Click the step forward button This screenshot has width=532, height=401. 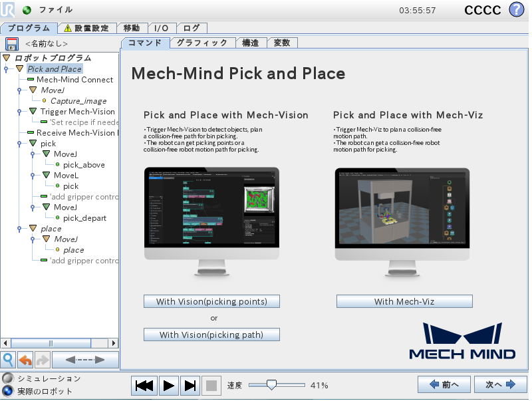[190, 386]
